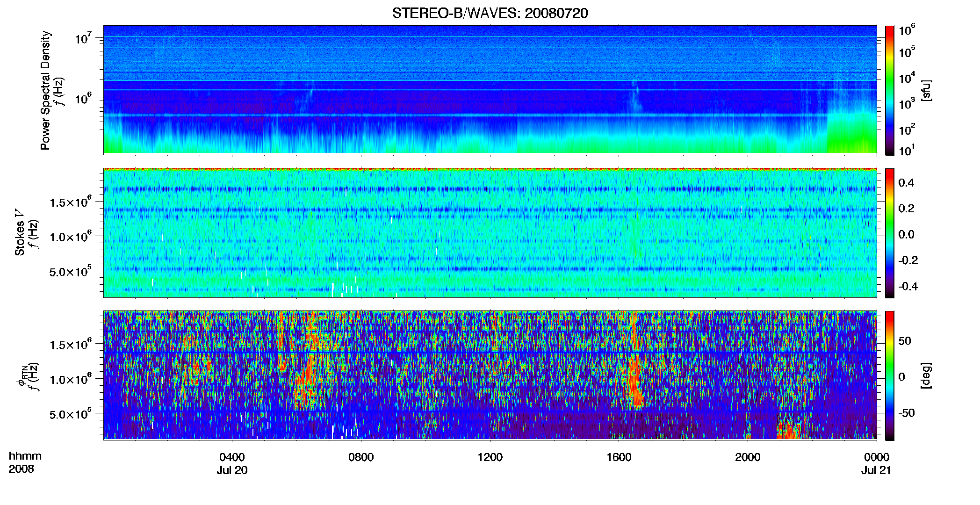Click the 0400 time tick label
This screenshot has height=505, width=980.
(x=232, y=457)
